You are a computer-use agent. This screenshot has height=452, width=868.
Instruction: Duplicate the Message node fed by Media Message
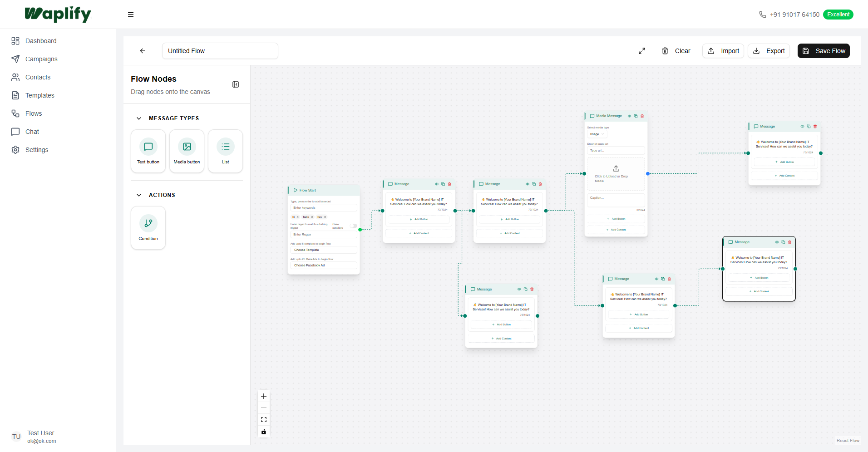coord(809,127)
